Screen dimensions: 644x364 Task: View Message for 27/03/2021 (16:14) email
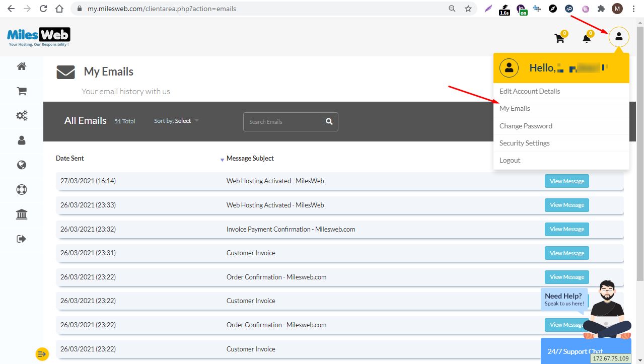[567, 181]
